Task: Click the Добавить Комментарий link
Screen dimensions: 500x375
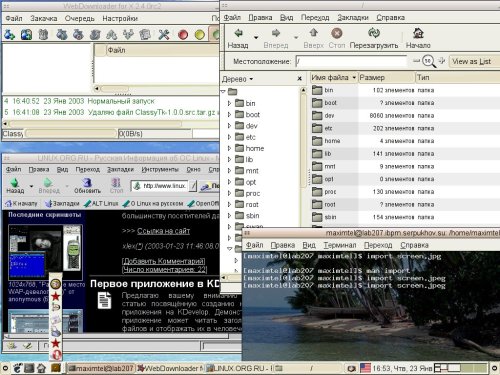Action: (163, 261)
